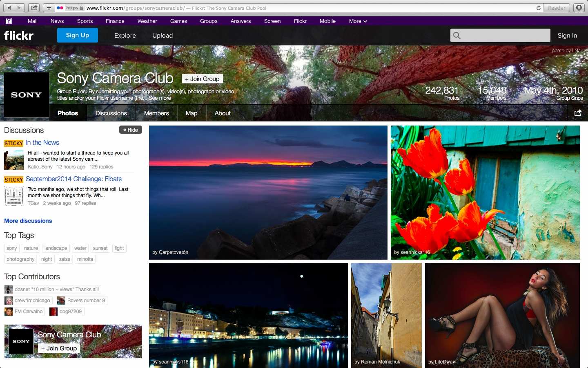Open Yahoo Mobile menu item

(327, 21)
